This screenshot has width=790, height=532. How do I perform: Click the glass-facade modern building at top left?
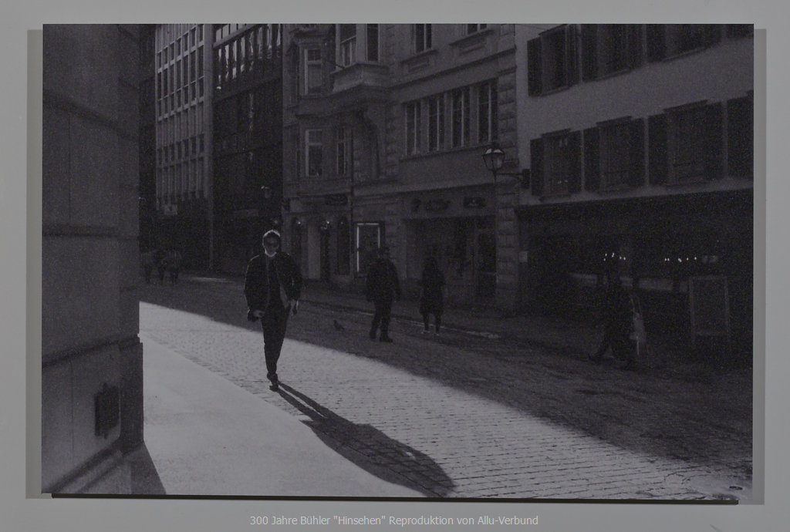pos(181,116)
